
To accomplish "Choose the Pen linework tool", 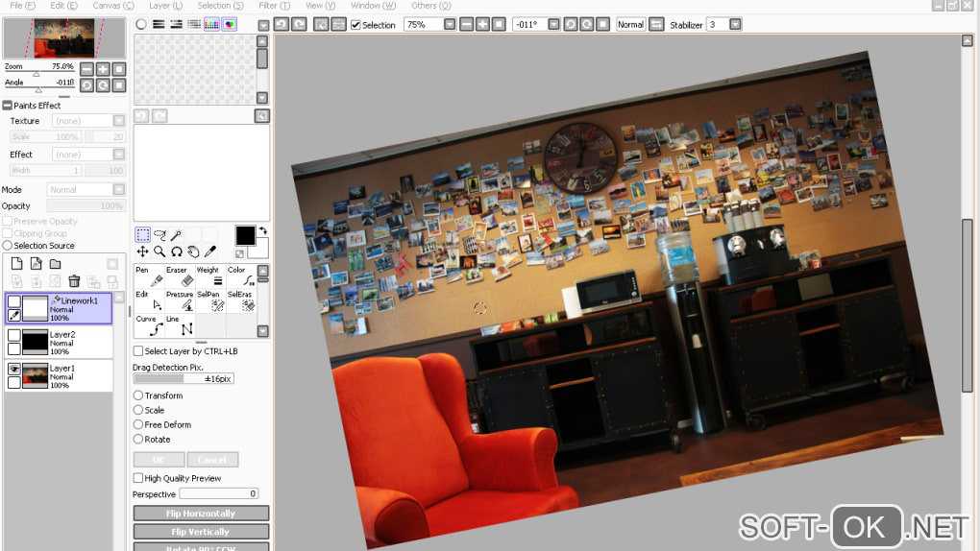I will 149,276.
